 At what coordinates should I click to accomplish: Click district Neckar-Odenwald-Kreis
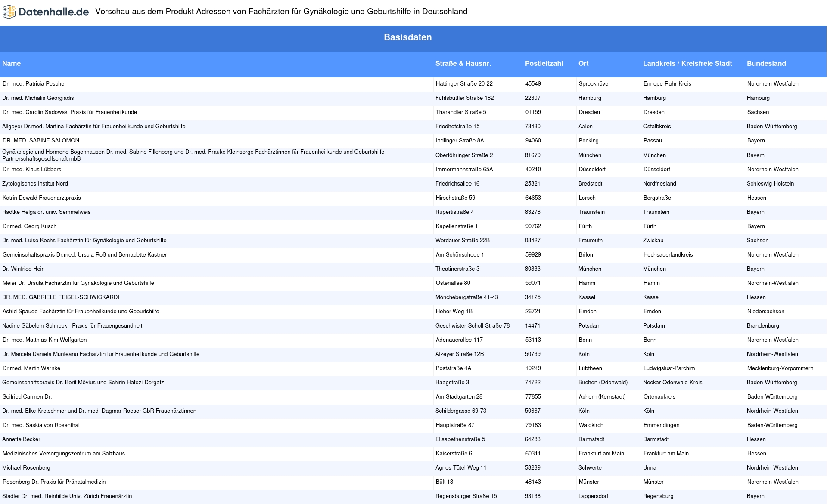tap(673, 383)
